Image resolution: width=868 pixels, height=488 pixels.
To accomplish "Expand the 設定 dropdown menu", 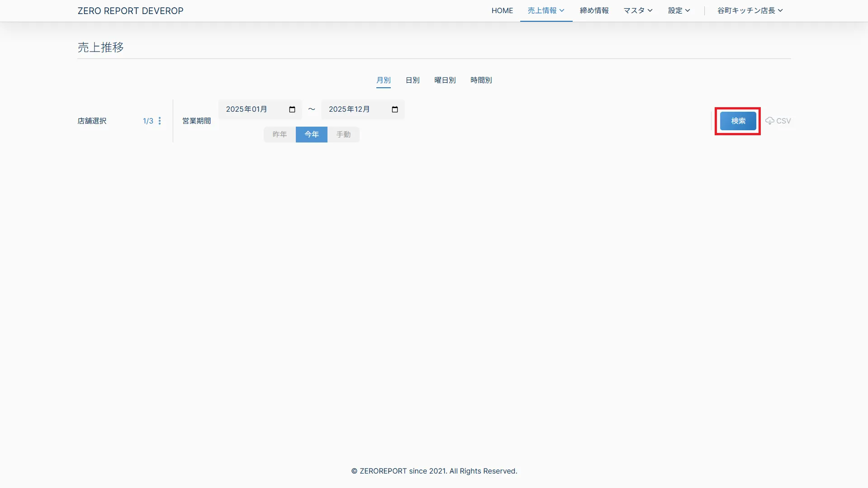I will pyautogui.click(x=679, y=10).
